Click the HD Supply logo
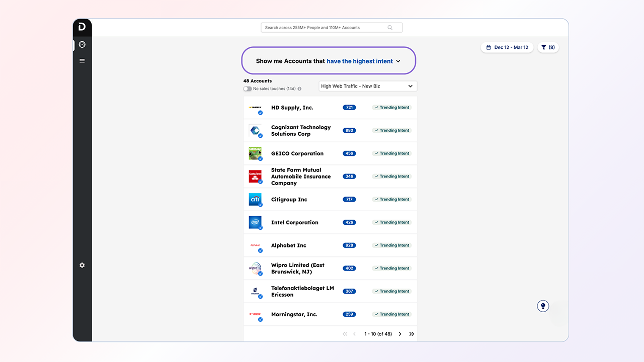 (x=255, y=108)
